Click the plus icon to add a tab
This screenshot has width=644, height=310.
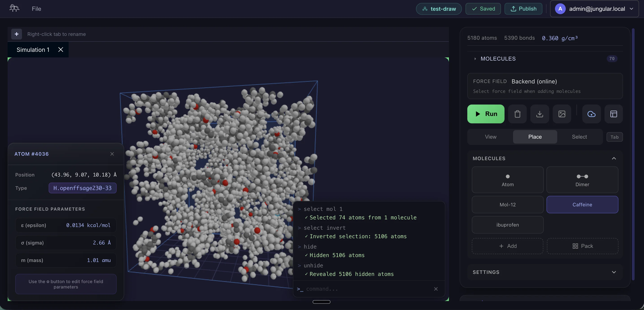coord(16,34)
